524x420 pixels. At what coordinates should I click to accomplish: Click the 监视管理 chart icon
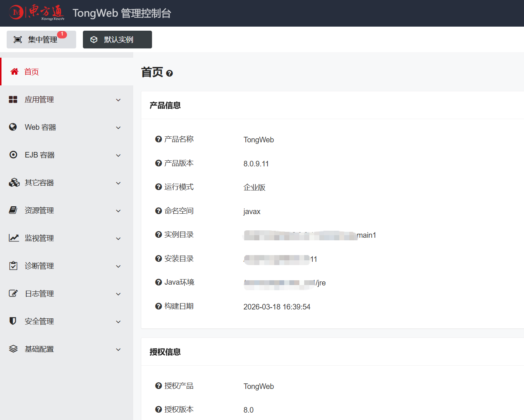point(14,238)
